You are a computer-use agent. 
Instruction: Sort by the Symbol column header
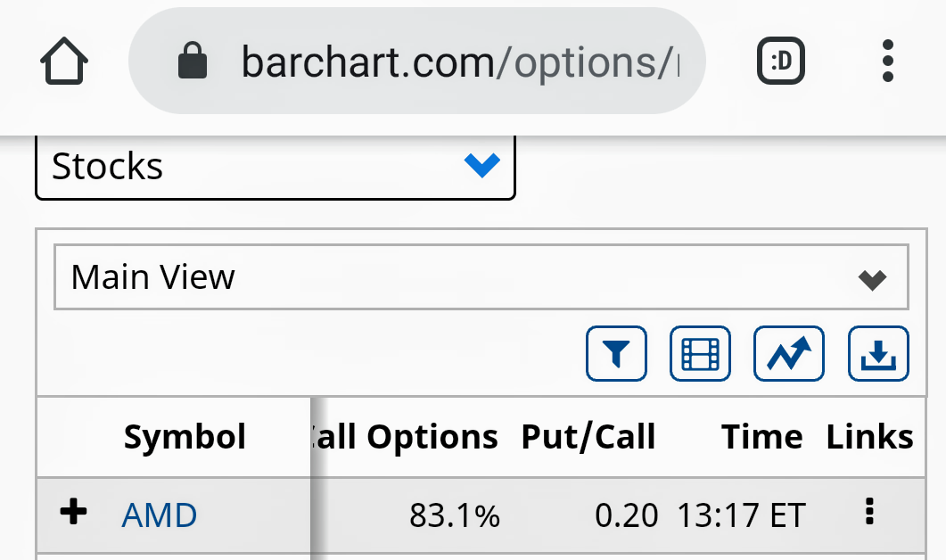[x=185, y=437]
